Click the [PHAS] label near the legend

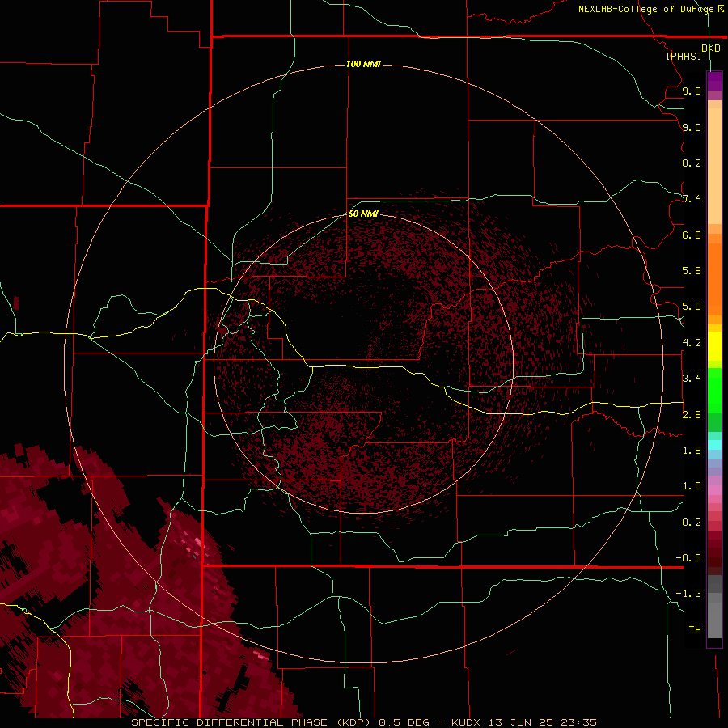pyautogui.click(x=684, y=56)
